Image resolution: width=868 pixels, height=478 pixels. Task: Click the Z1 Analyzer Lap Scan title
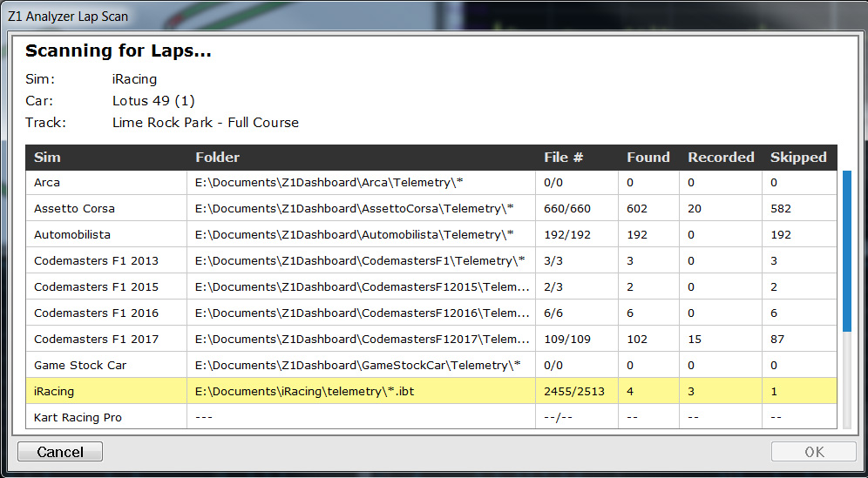[x=68, y=17]
